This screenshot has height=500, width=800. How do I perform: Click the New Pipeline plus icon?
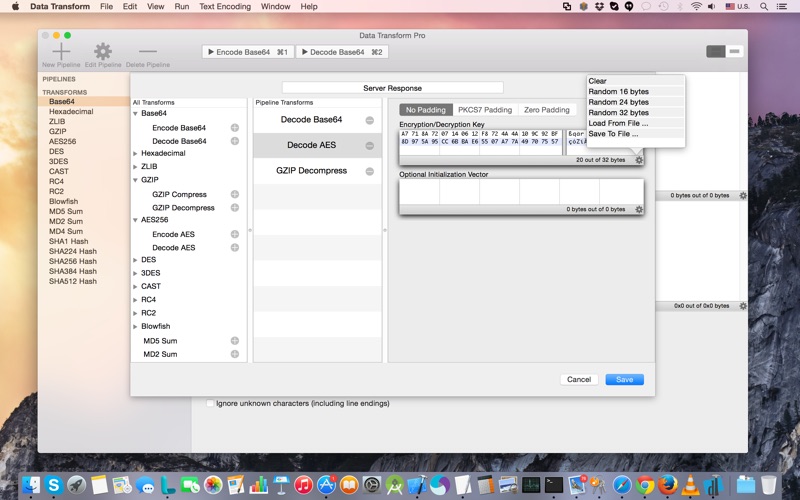click(61, 52)
